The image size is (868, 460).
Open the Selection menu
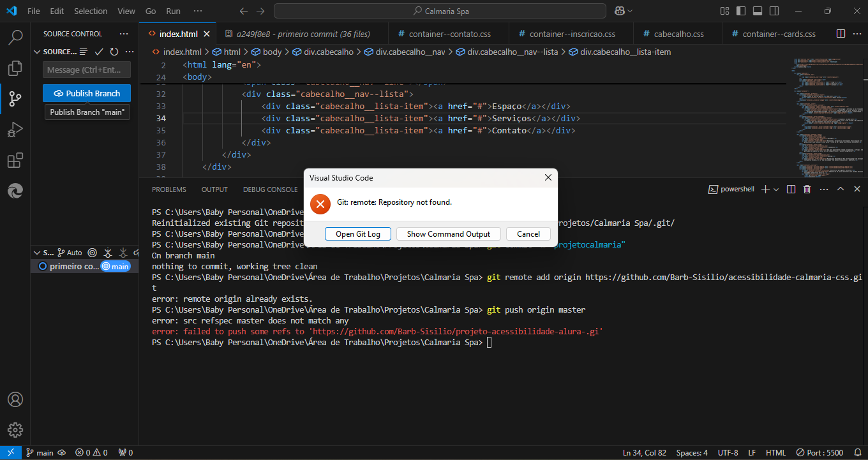(x=91, y=11)
